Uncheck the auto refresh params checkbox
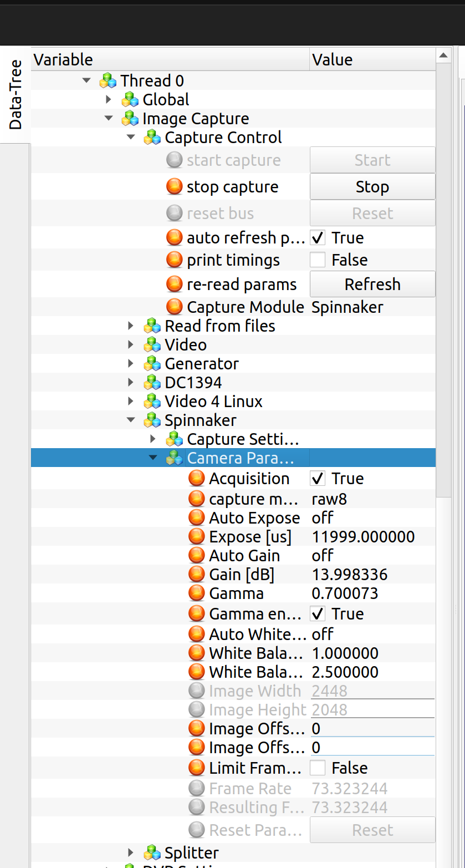The height and width of the screenshot is (868, 465). tap(318, 238)
